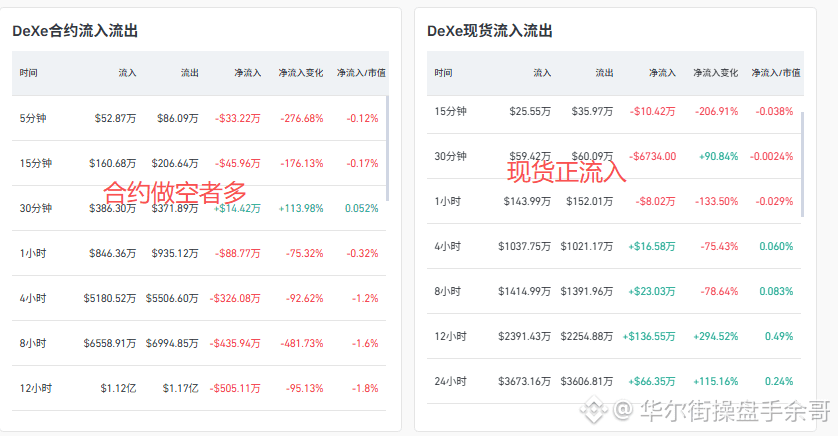
Task: Click the $160.68万 inflow cell
Action: click(x=112, y=163)
